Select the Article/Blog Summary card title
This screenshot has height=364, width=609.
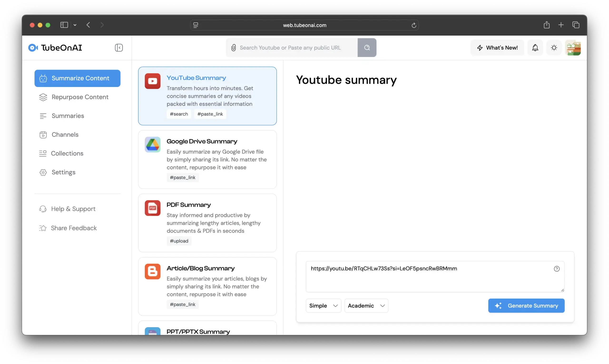point(201,268)
